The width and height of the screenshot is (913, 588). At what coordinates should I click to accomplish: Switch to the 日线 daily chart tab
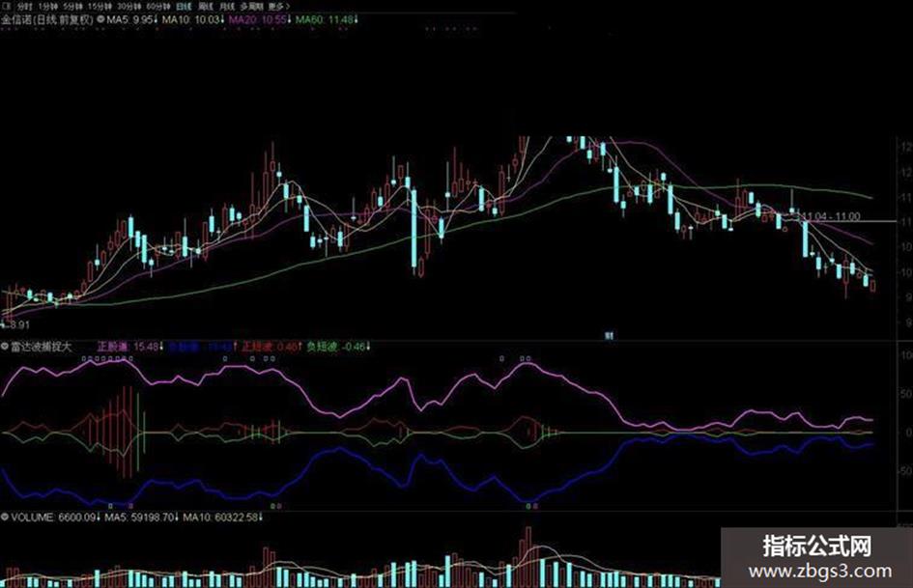point(184,7)
